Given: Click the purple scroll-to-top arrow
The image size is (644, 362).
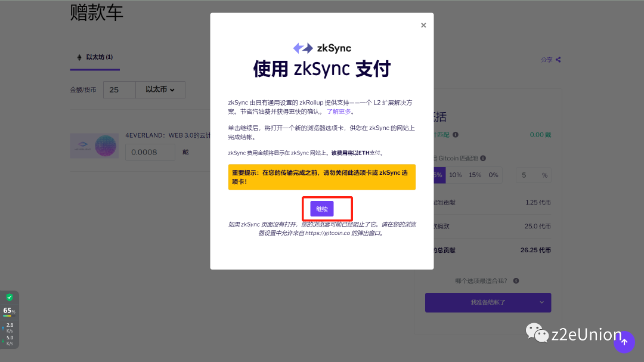Looking at the screenshot, I should tap(624, 342).
